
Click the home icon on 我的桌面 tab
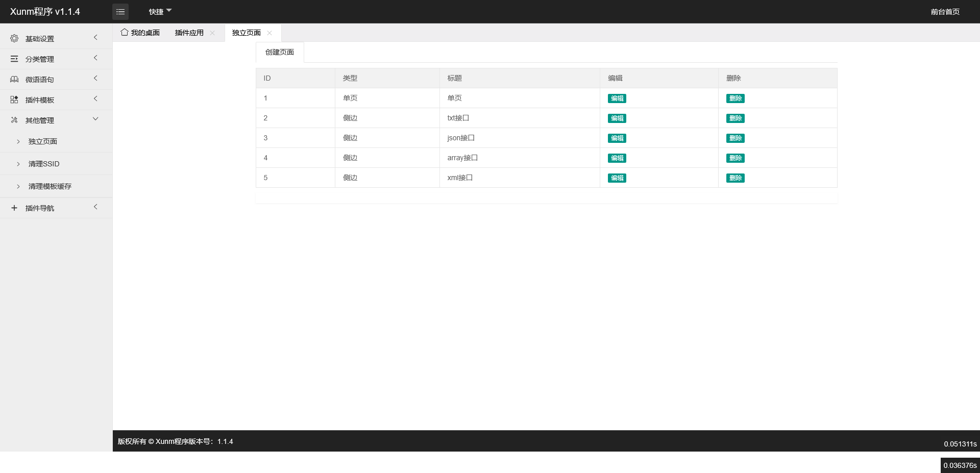pos(125,33)
